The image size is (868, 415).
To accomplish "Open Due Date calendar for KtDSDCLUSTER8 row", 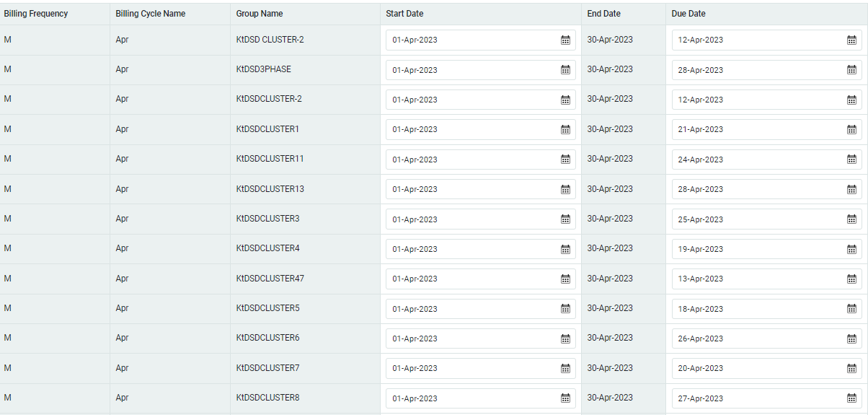I will [x=851, y=398].
